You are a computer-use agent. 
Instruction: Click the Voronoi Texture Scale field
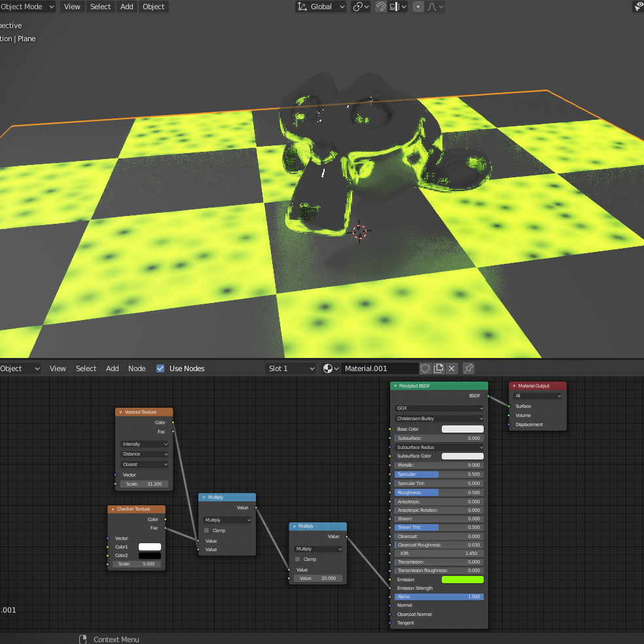(x=144, y=484)
